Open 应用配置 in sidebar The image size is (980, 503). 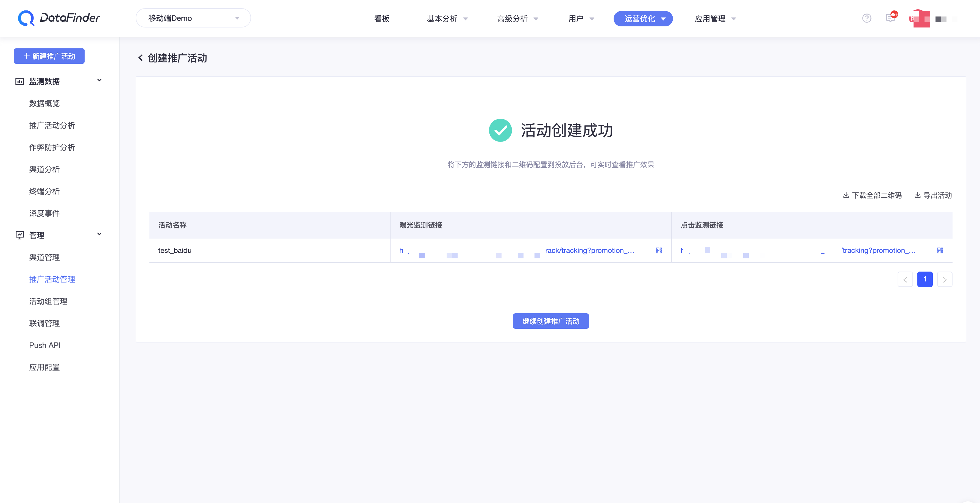(44, 367)
